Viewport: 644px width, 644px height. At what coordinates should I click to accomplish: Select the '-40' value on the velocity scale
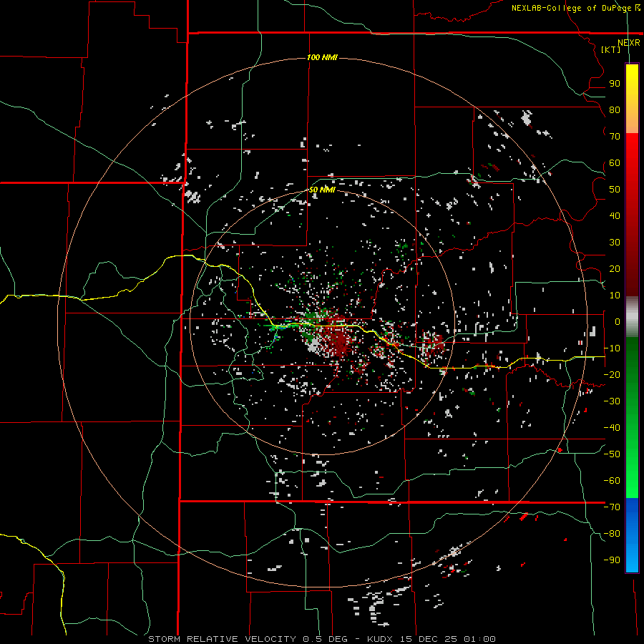[x=612, y=428]
